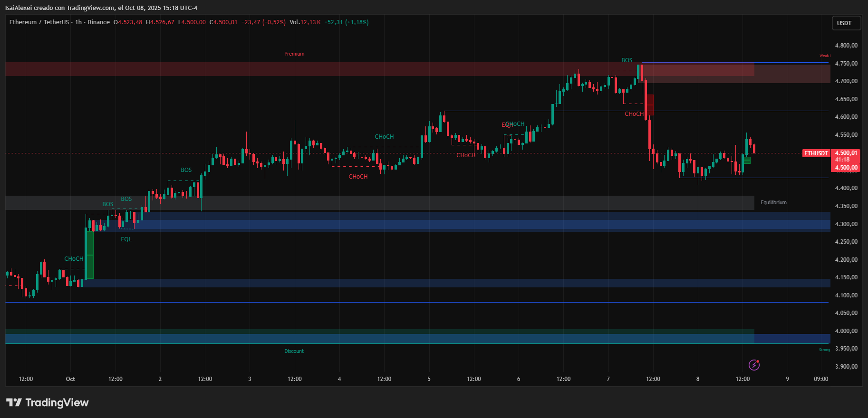Viewport: 868px width, 418px height.
Task: Click the red ETHUSDT symbol tag
Action: [x=816, y=153]
